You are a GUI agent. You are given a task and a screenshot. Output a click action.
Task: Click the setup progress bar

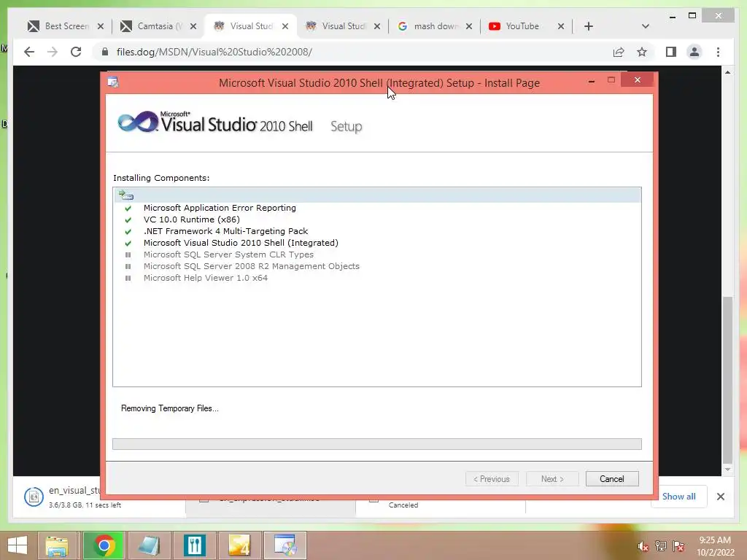[377, 444]
